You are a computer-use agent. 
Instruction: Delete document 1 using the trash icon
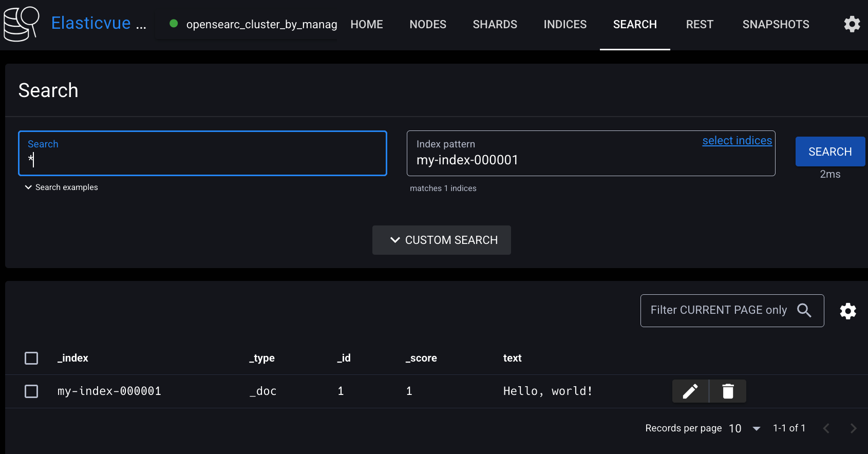click(x=728, y=391)
